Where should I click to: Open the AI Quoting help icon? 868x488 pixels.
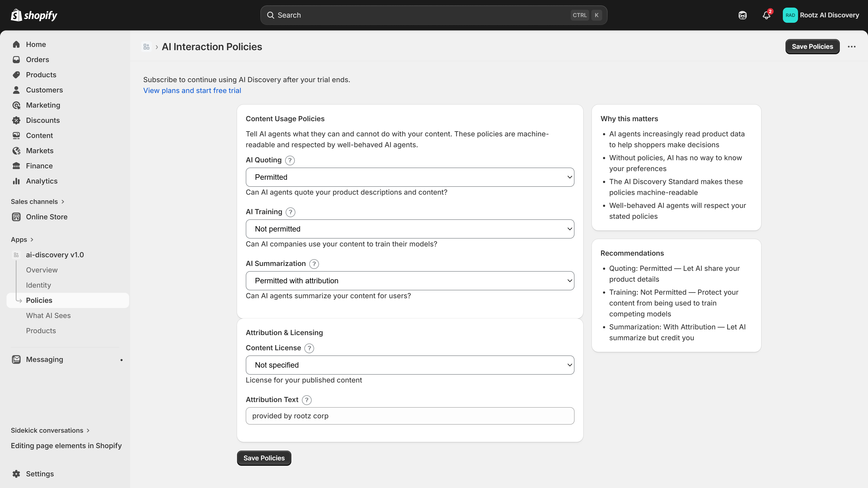tap(289, 160)
